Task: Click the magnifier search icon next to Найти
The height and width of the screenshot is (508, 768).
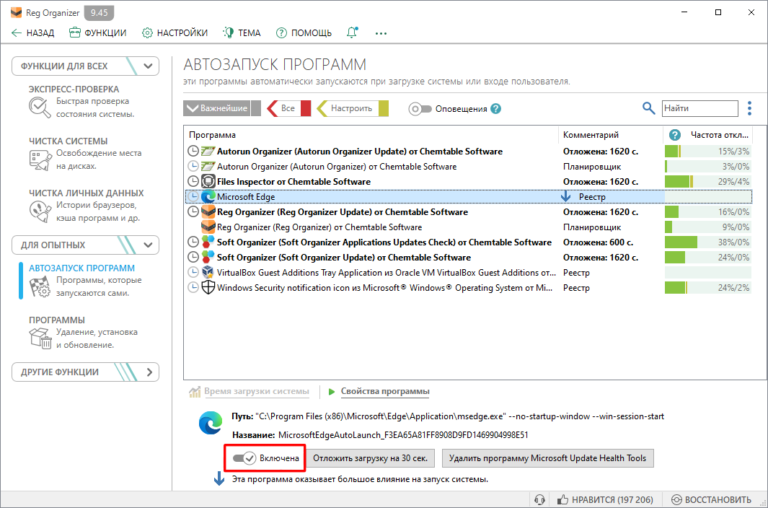Action: pyautogui.click(x=649, y=108)
